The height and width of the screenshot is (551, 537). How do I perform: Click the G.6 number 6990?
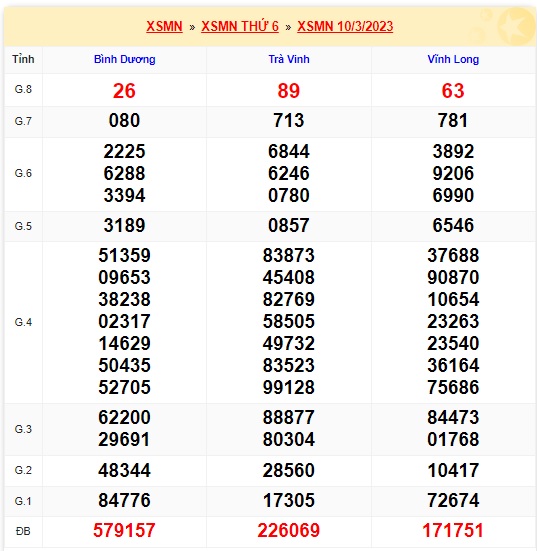coord(453,195)
